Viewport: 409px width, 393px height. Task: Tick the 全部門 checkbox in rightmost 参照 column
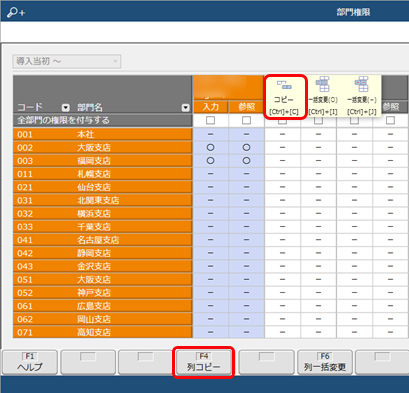click(390, 120)
